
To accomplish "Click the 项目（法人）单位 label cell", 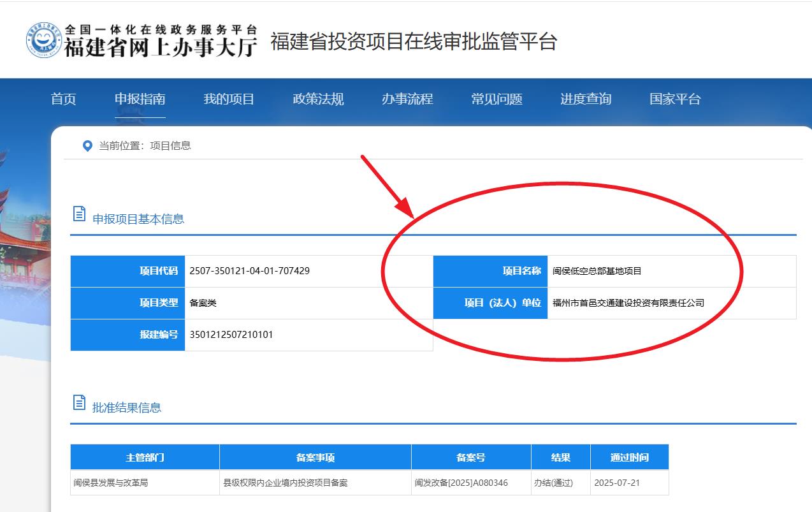I will pos(490,303).
